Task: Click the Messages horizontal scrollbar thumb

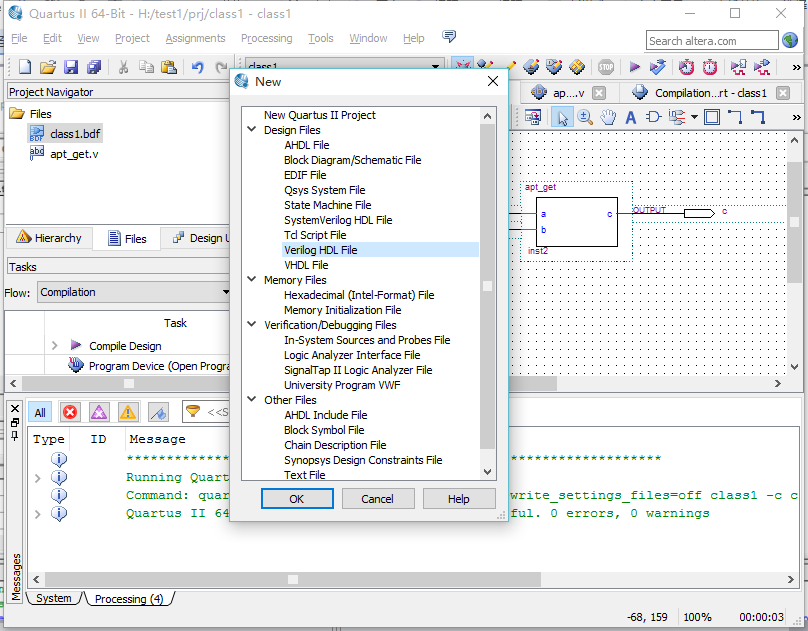Action: 292,579
